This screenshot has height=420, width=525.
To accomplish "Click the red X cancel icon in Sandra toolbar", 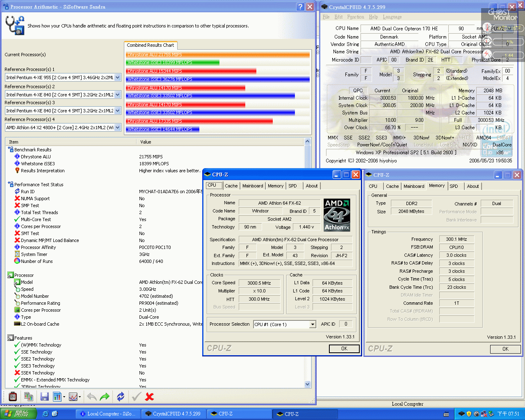I will coord(150,397).
